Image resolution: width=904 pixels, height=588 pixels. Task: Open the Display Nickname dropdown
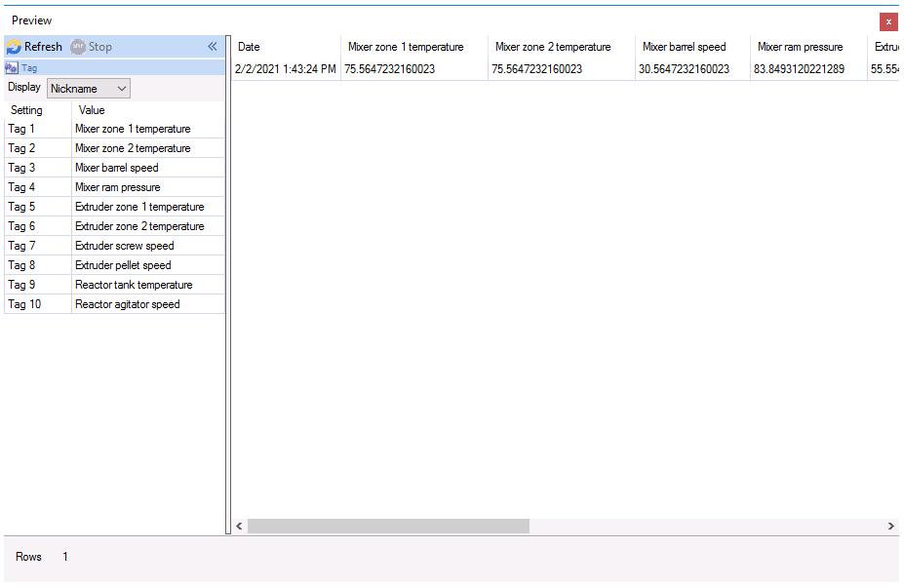pyautogui.click(x=88, y=89)
